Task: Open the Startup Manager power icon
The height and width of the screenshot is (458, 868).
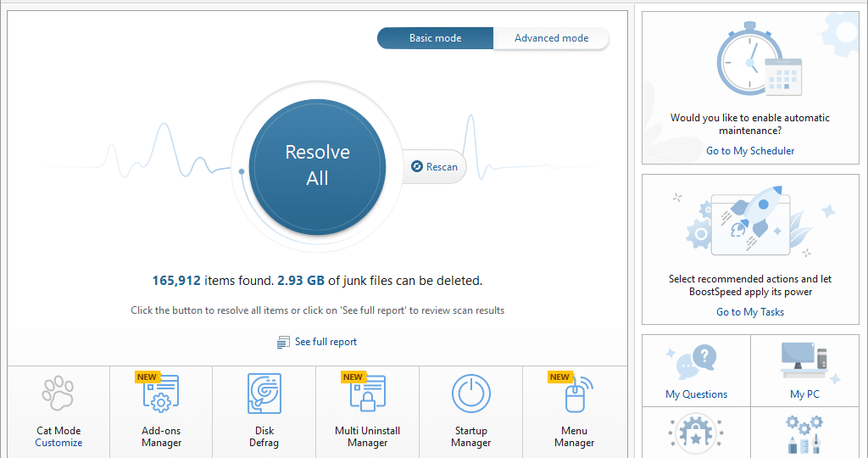Action: [x=471, y=394]
